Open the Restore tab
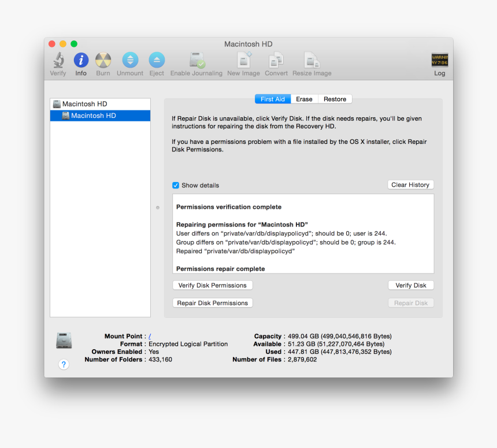Screen dimensions: 497x448 coord(335,98)
